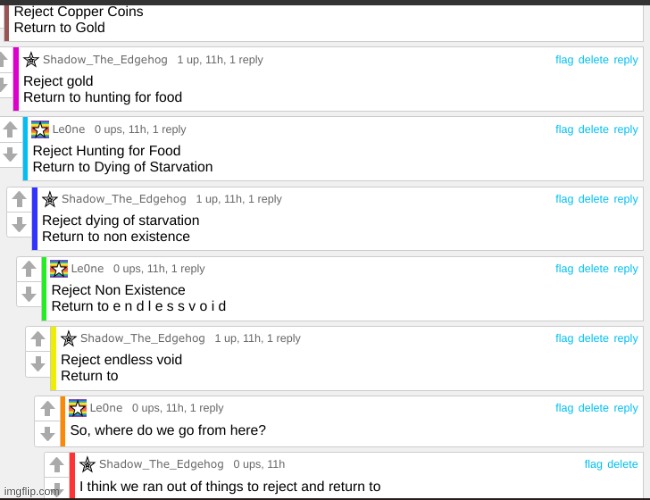Image resolution: width=650 pixels, height=500 pixels.
Task: Reply to the "Reject dying of starvation" comment
Action: 626,199
